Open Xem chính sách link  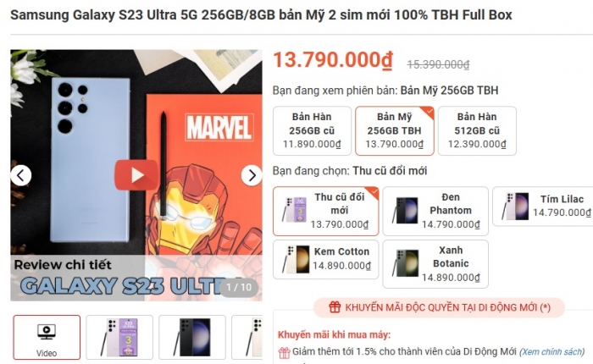click(x=552, y=352)
